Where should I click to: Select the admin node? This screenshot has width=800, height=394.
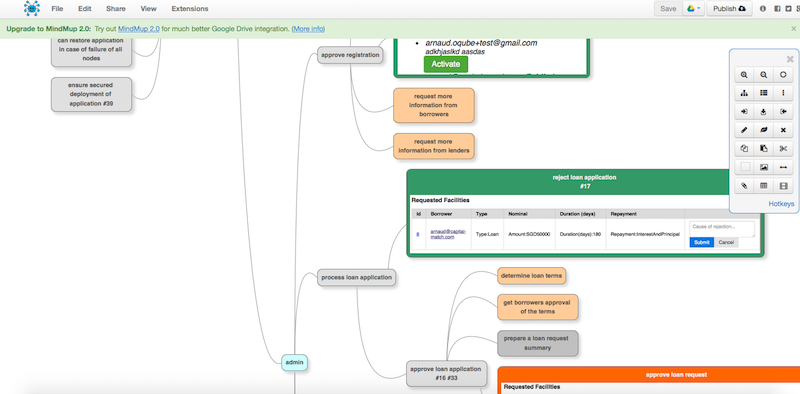(x=294, y=362)
